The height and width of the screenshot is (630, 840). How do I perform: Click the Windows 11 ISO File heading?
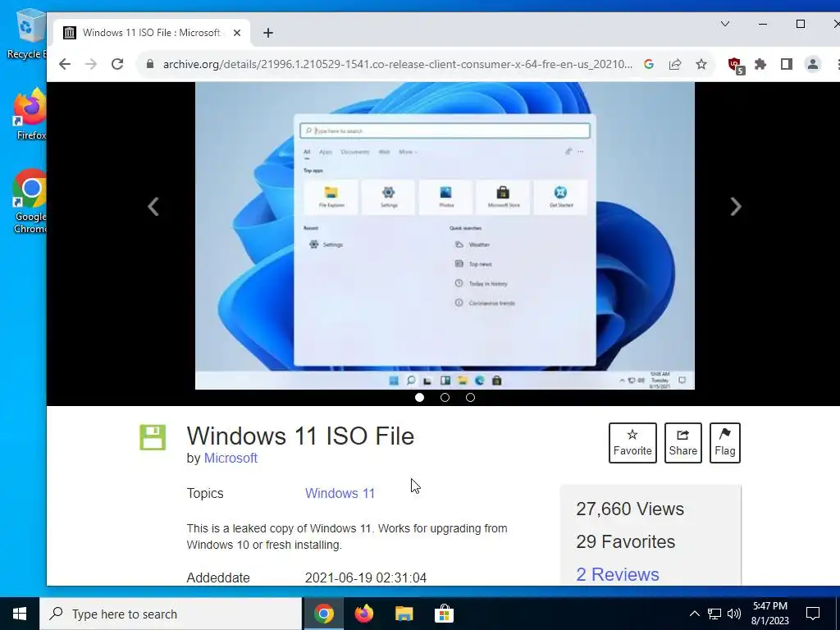[300, 436]
